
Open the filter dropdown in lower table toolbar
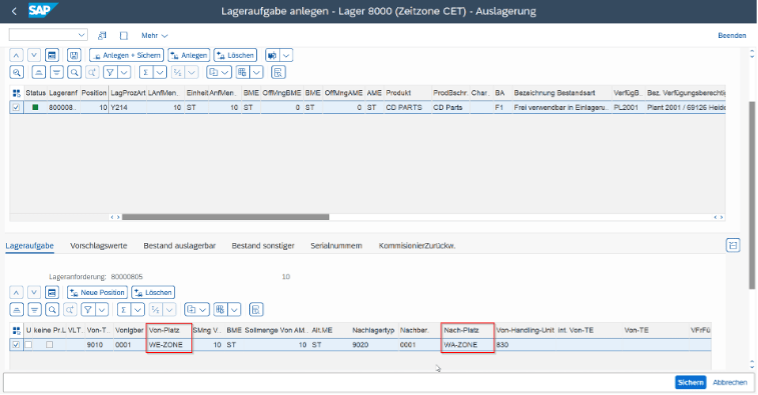(102, 309)
